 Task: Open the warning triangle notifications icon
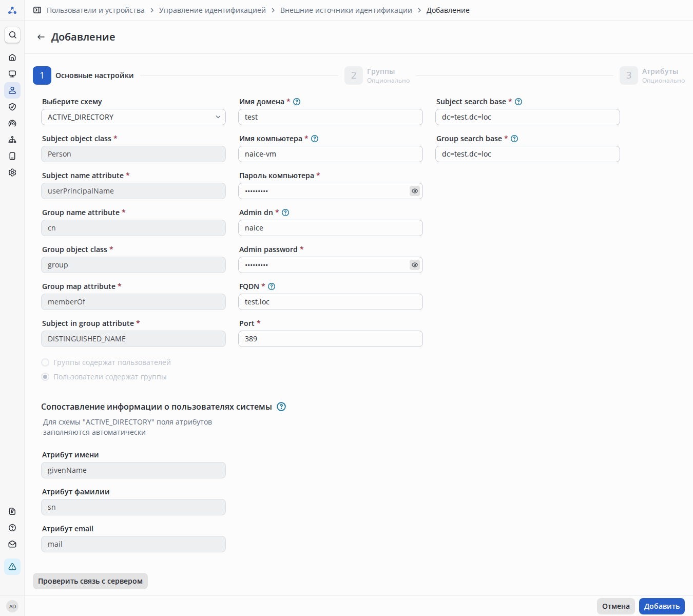point(12,567)
